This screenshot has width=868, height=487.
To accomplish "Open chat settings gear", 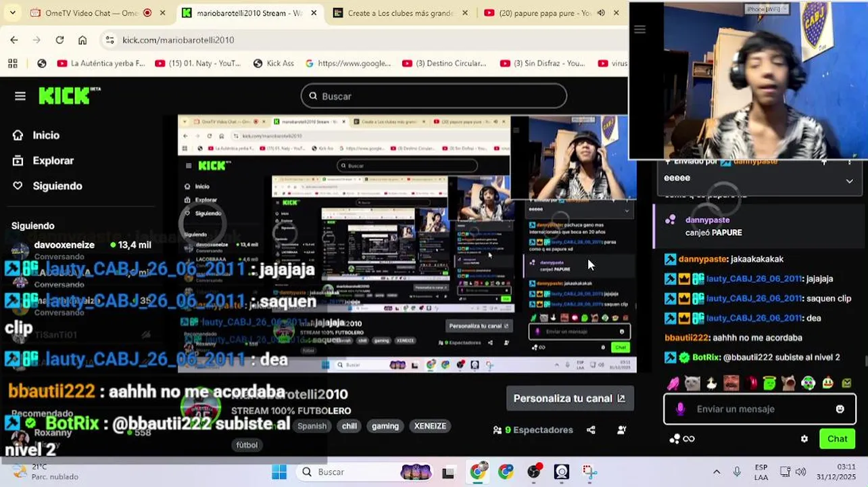I will (x=804, y=439).
